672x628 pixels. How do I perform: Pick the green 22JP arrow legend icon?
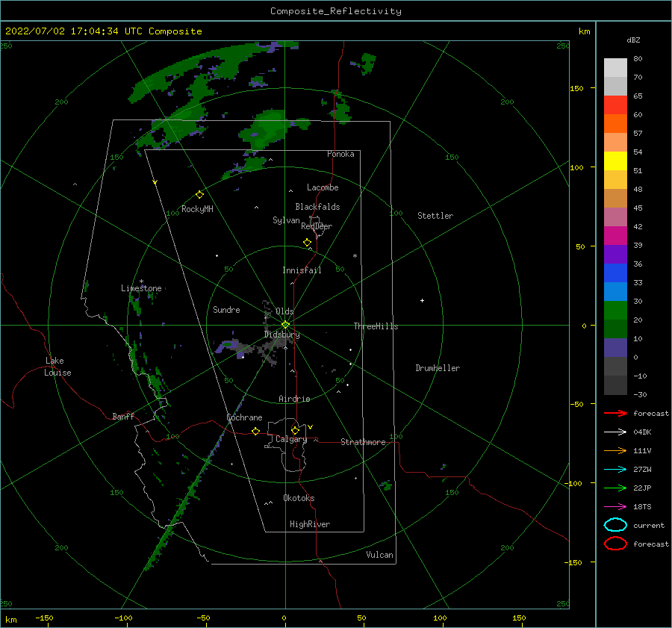click(615, 488)
